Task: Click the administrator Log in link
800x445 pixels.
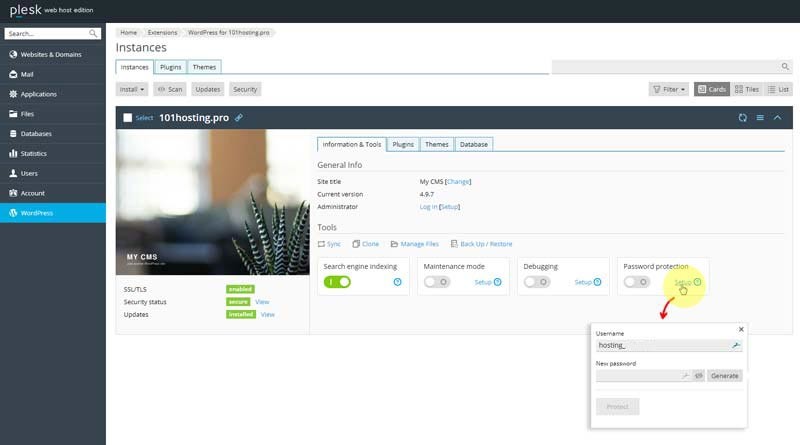Action: (428, 207)
